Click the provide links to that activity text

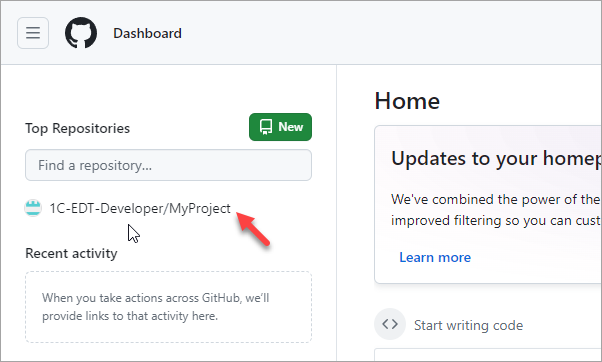[130, 316]
